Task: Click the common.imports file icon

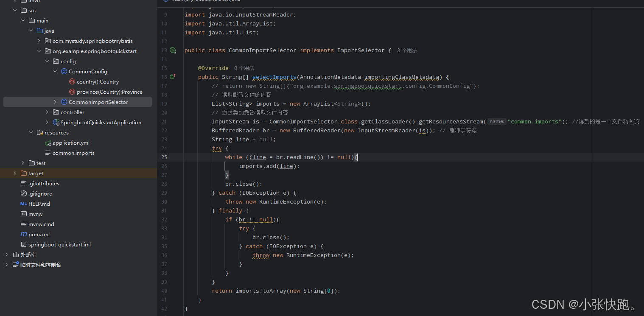Action: click(48, 153)
